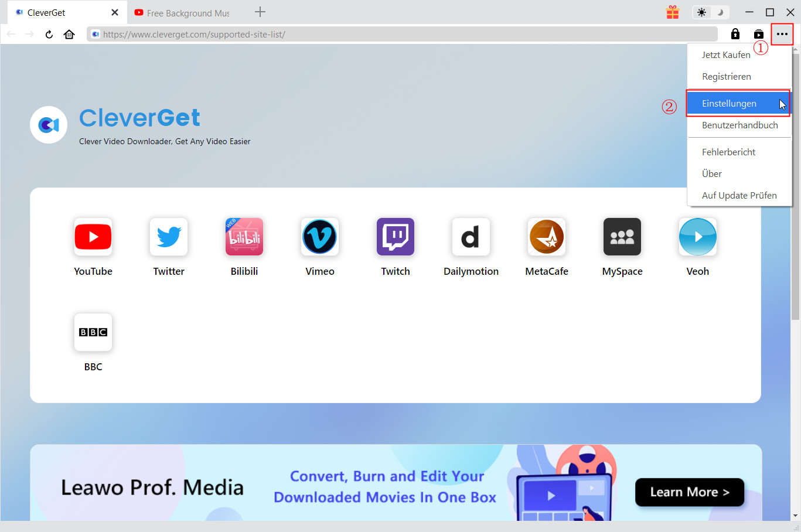Open the download library icon

[759, 34]
